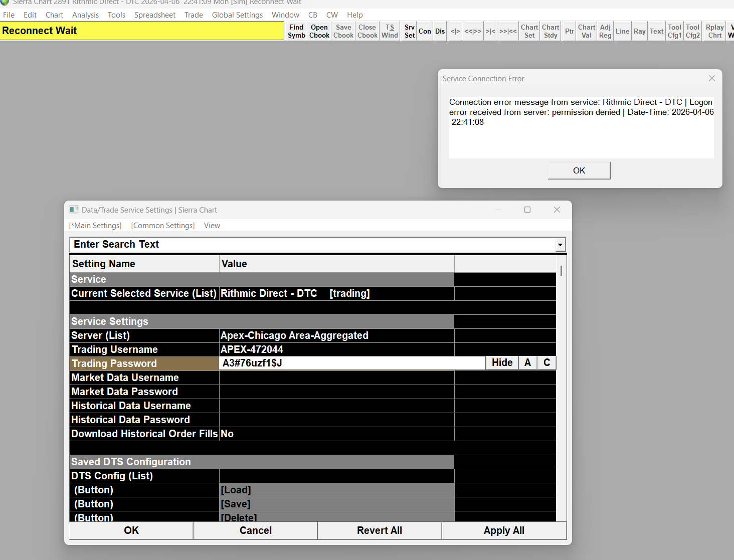Select the Ptr pointer tool

pyautogui.click(x=570, y=31)
